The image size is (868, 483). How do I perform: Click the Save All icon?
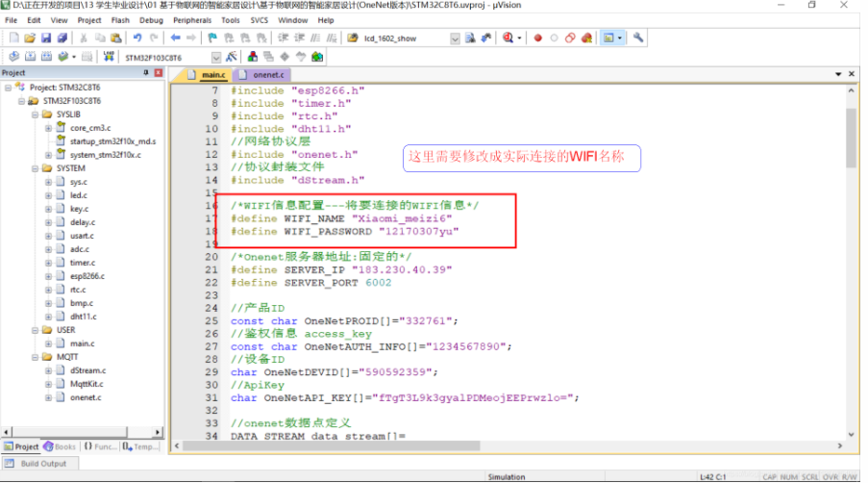click(x=62, y=38)
